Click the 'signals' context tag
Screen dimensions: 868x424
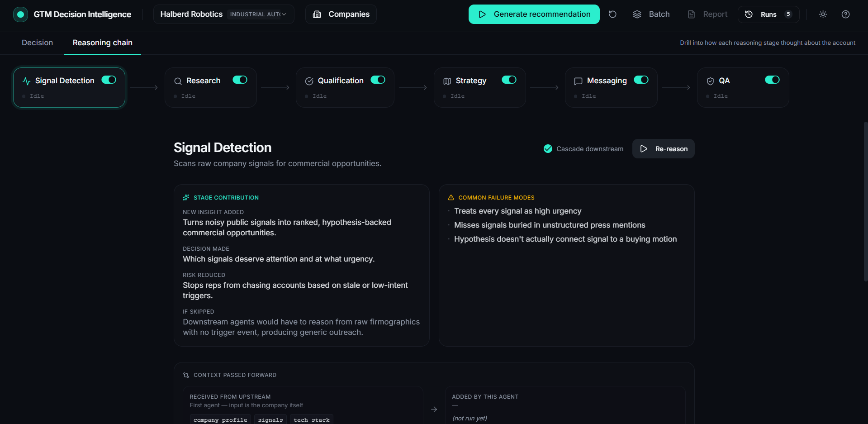pos(270,420)
